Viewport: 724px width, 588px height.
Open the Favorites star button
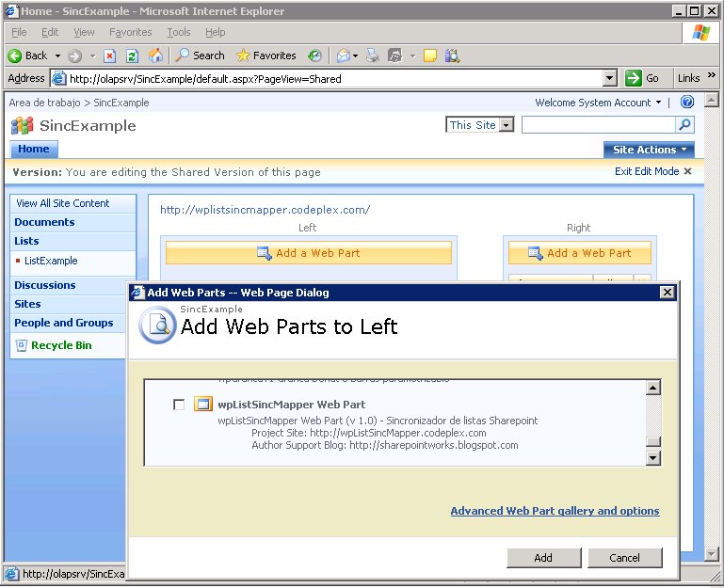tap(265, 56)
